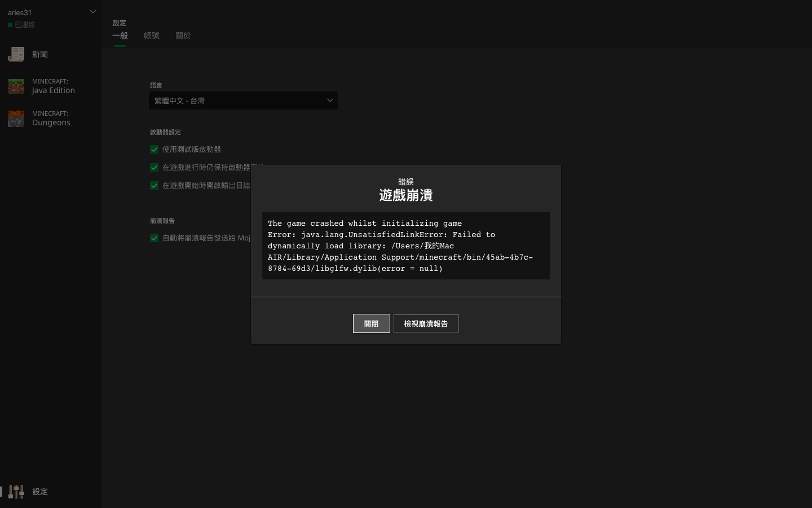Open Minecraft Java Edition grass block icon
Screen dimensions: 812x508
pos(16,86)
